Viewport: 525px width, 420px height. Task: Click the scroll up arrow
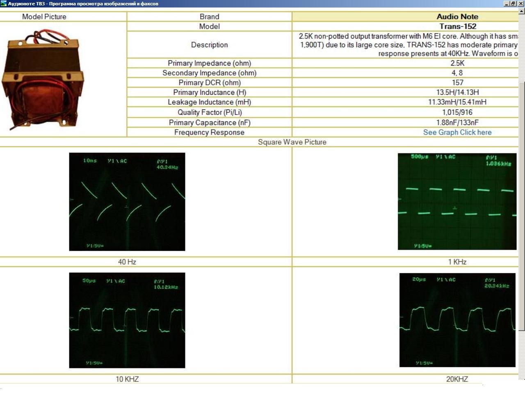pyautogui.click(x=522, y=11)
